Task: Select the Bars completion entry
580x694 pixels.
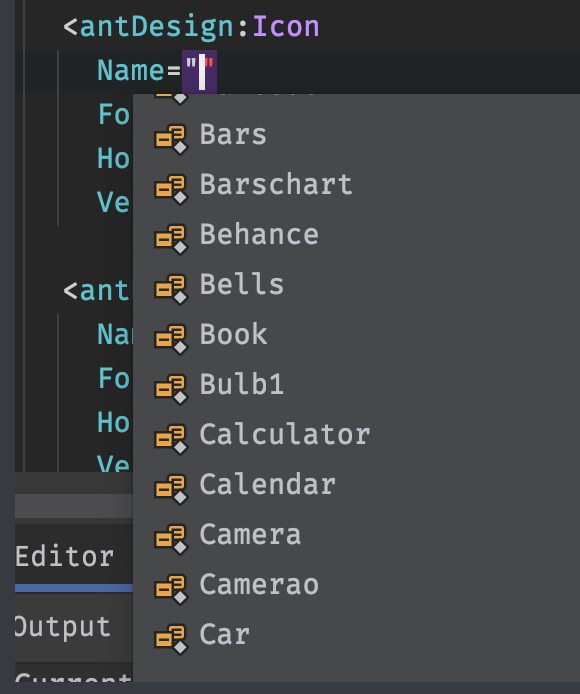Action: pyautogui.click(x=356, y=135)
